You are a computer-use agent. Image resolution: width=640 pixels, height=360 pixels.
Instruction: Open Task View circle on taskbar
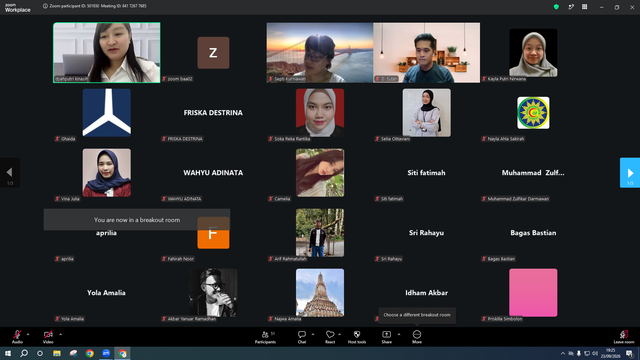pyautogui.click(x=40, y=353)
